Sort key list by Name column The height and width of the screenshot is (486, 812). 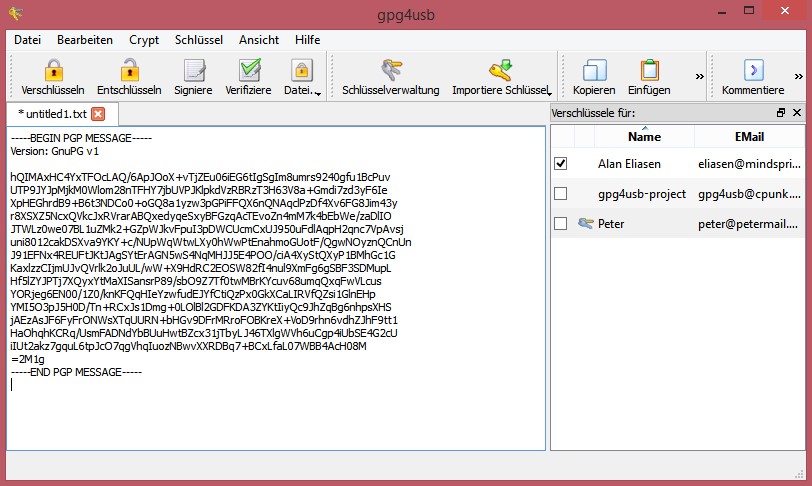pos(644,137)
